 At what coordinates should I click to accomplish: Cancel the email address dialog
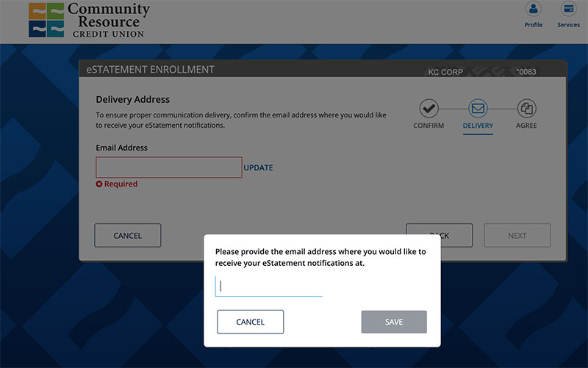[250, 322]
